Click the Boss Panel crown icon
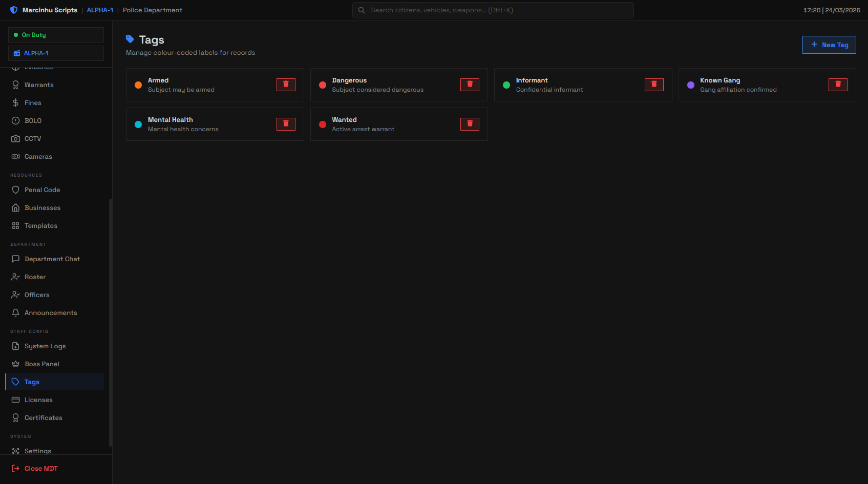The height and width of the screenshot is (484, 868). point(16,364)
